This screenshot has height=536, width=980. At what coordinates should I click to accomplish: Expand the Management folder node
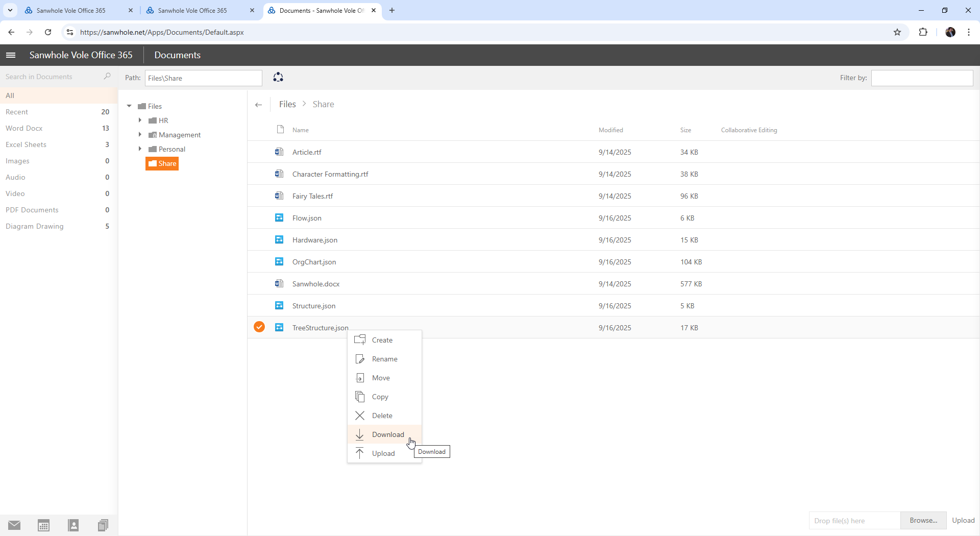(140, 135)
